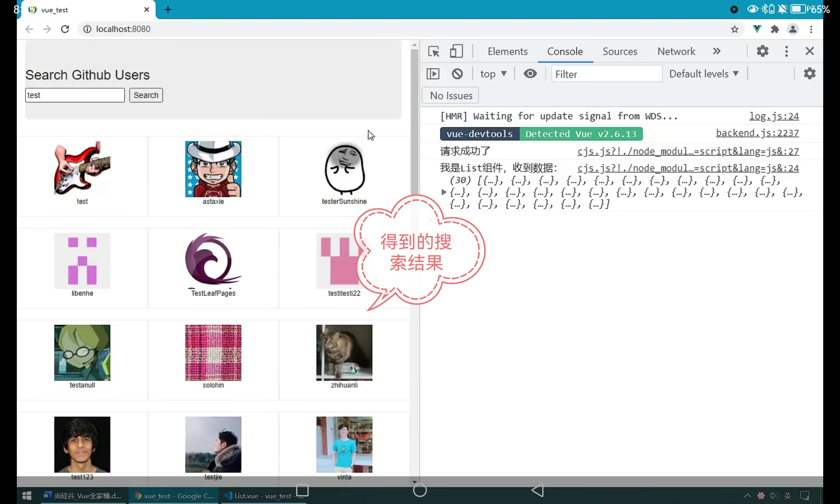Switch to the Network tab
The image size is (840, 504).
click(x=676, y=51)
